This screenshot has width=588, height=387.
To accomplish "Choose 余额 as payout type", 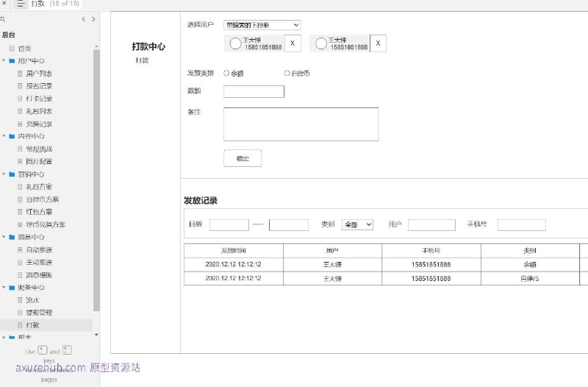I will (x=226, y=73).
